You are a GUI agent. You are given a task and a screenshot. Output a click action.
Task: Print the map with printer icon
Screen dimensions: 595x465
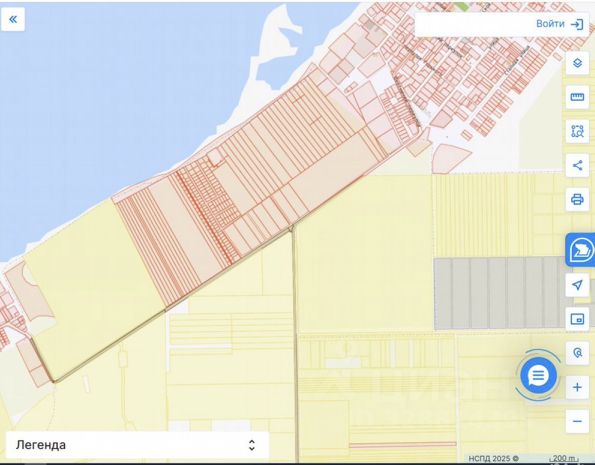tap(577, 199)
